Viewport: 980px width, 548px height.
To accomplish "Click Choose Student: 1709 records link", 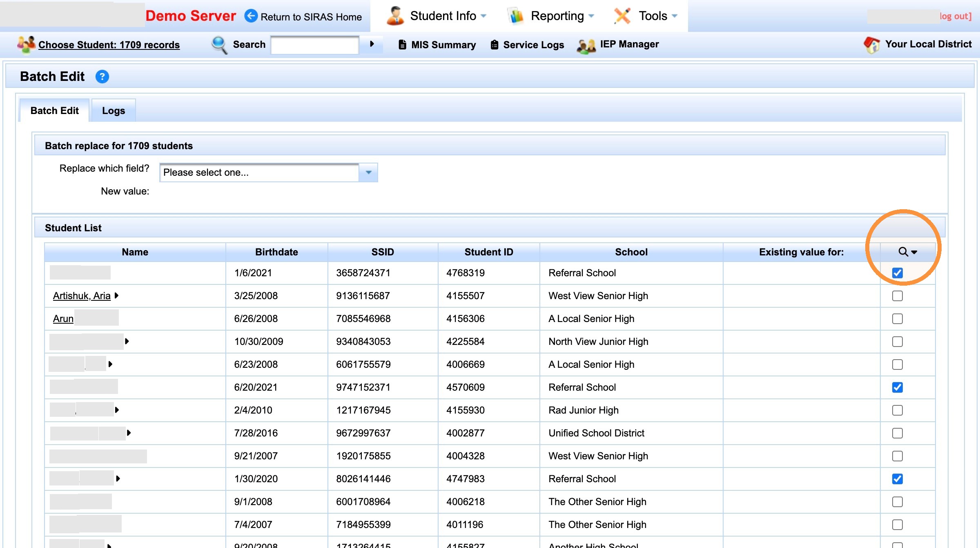I will click(x=109, y=45).
